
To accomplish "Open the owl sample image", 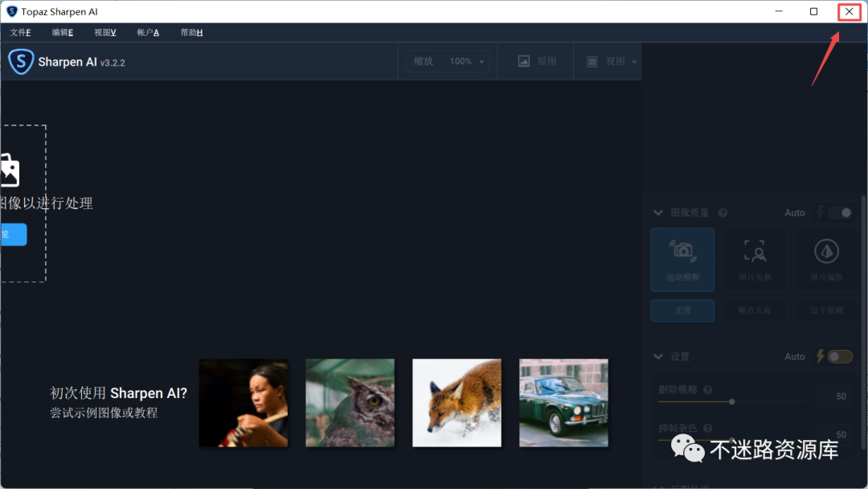I will click(350, 403).
